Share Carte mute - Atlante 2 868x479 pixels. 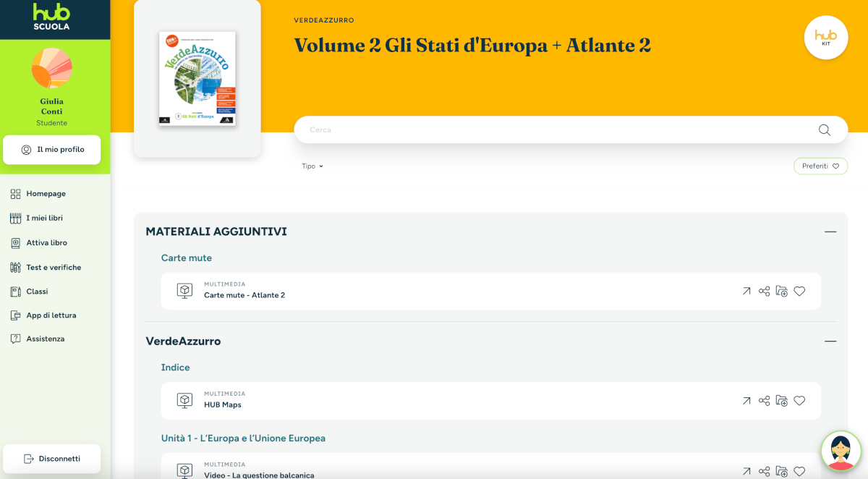point(764,292)
